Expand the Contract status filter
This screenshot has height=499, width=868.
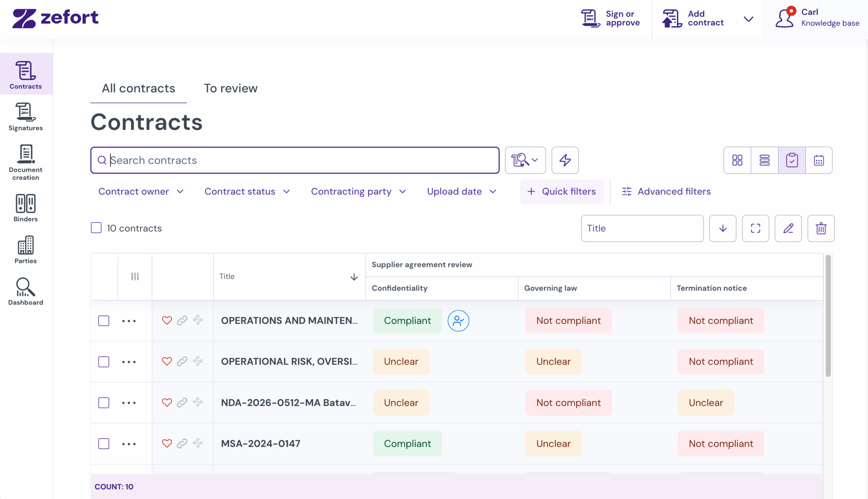pos(247,192)
